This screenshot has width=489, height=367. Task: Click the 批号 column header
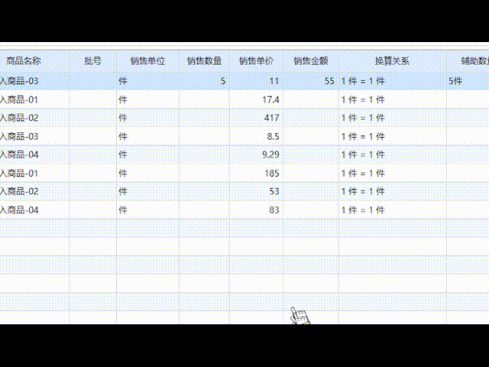coord(93,61)
